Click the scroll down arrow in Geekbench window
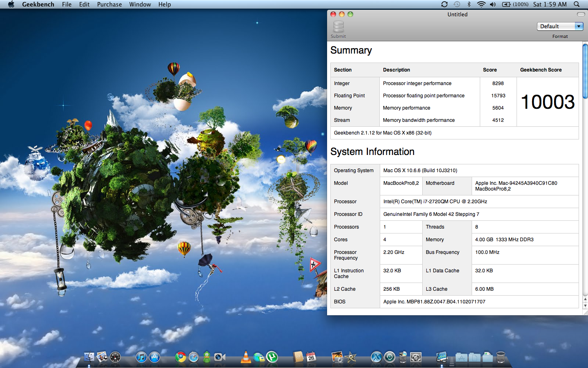The width and height of the screenshot is (588, 368). 585,305
